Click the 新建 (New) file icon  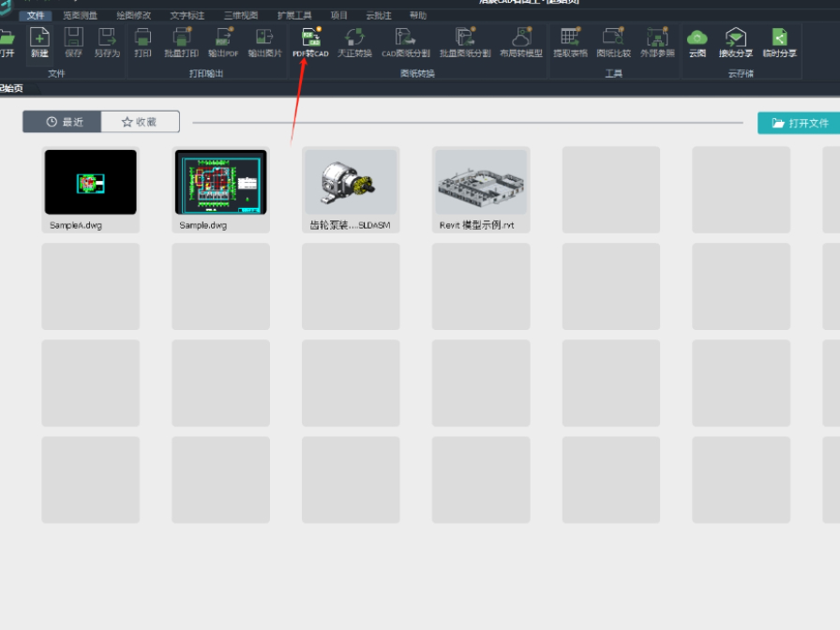pos(39,37)
